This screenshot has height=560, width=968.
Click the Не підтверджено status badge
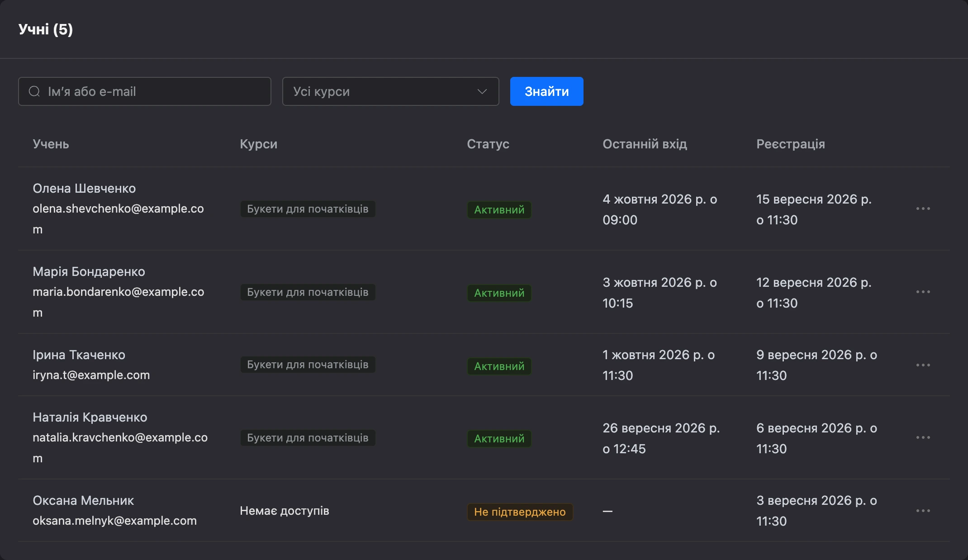click(520, 512)
